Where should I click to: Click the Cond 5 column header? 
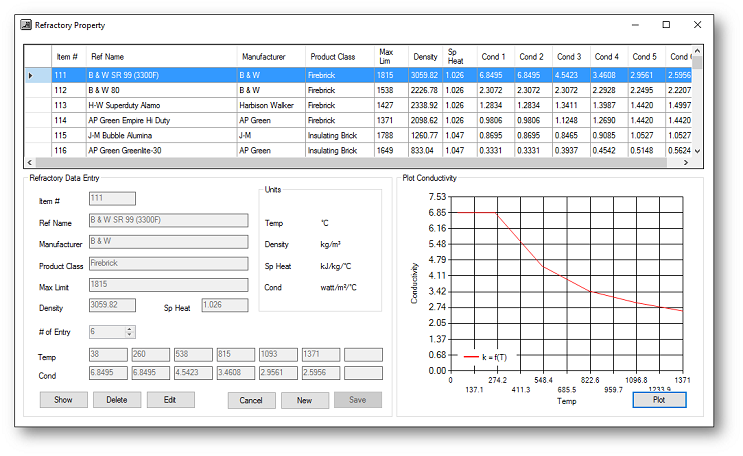point(646,57)
